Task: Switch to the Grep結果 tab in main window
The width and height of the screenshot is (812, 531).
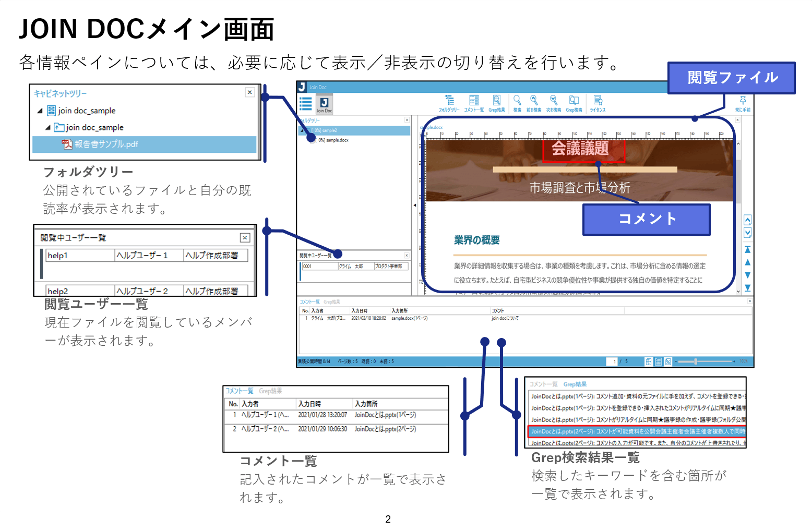Action: coord(331,302)
